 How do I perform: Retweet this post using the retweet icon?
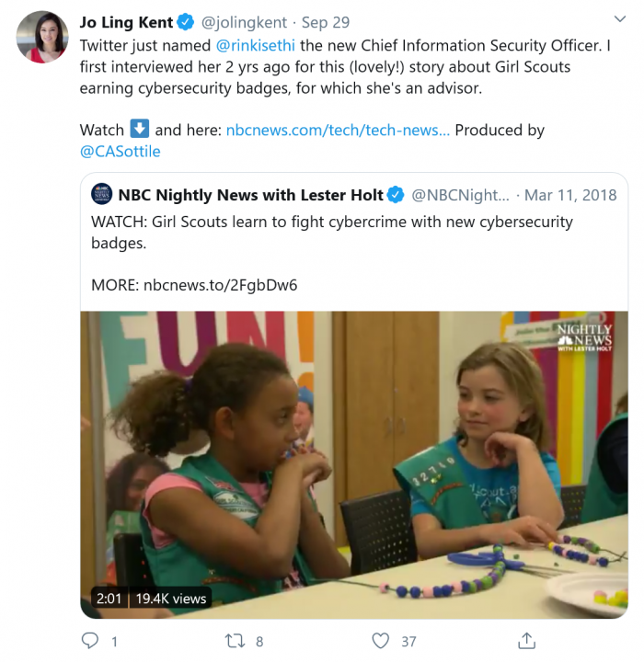click(x=236, y=640)
